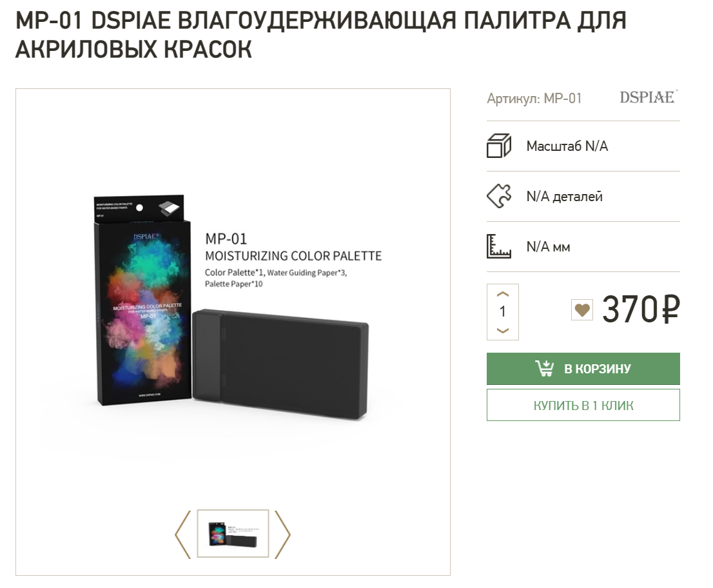
Task: Click the Артикул: MP-01 text
Action: [534, 98]
